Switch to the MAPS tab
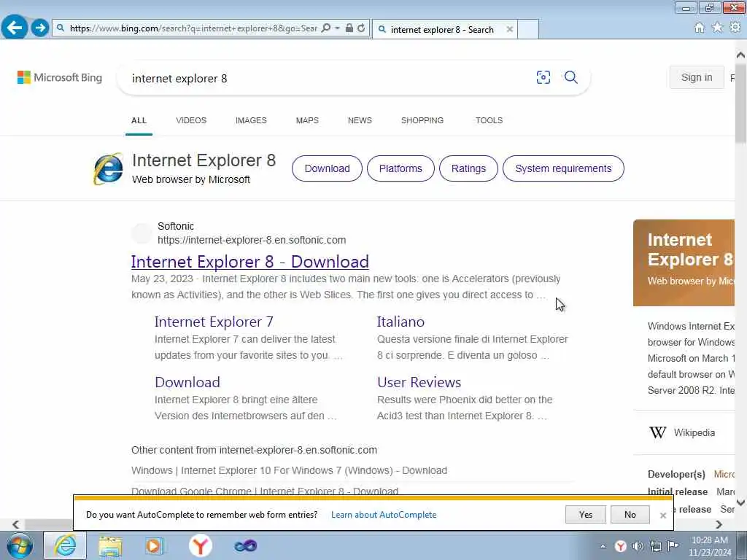The height and width of the screenshot is (560, 747). pyautogui.click(x=307, y=120)
